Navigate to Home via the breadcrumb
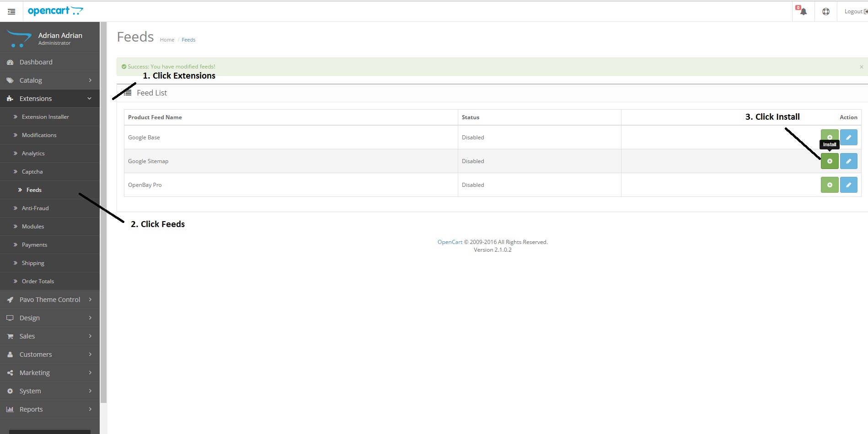 pyautogui.click(x=167, y=39)
